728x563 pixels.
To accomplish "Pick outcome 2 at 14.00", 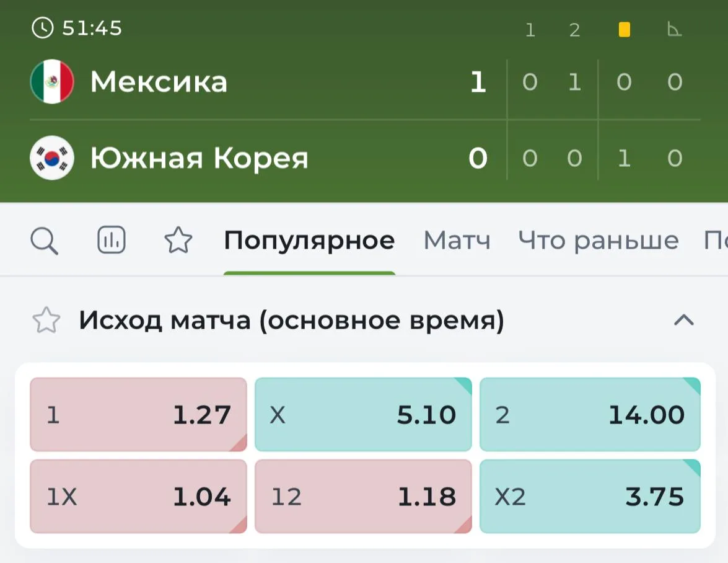I will click(x=590, y=414).
